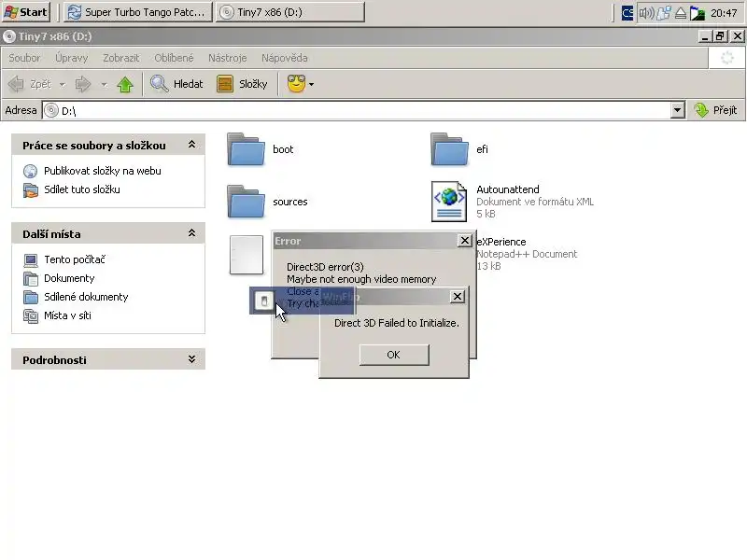Screen dimensions: 747x560
Task: Click OK in the Direct 3D failed dialog
Action: [394, 355]
